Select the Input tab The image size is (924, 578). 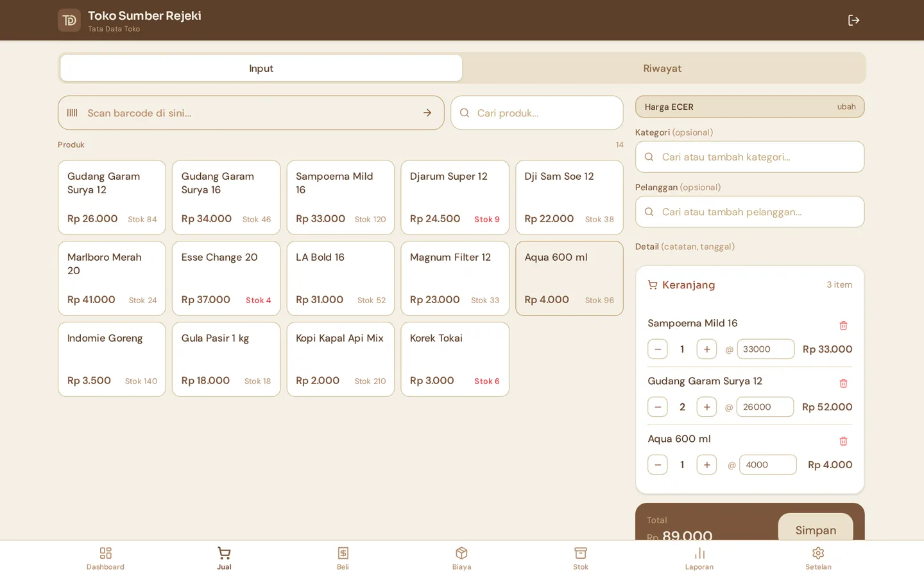[x=261, y=68]
